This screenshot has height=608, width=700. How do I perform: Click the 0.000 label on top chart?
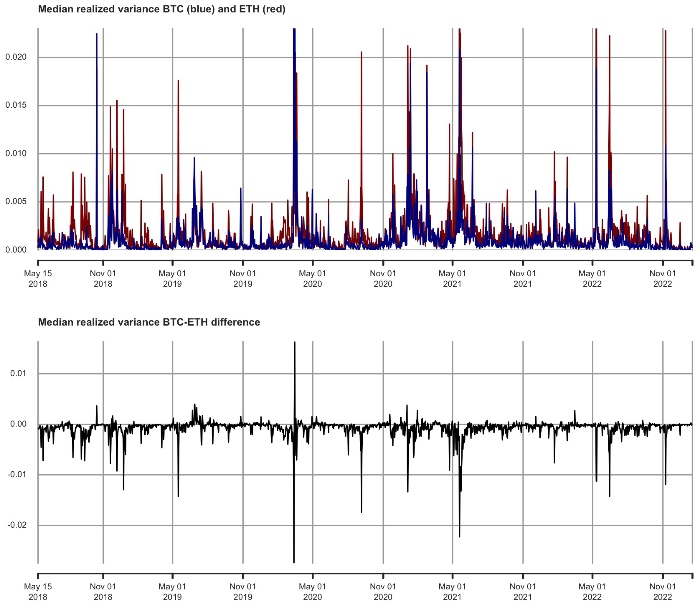(x=16, y=250)
